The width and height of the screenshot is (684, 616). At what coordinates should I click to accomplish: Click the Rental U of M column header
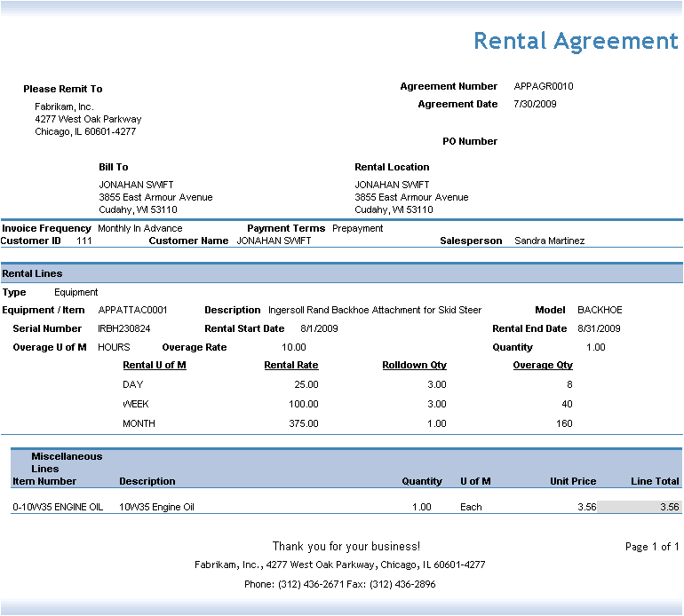click(155, 366)
